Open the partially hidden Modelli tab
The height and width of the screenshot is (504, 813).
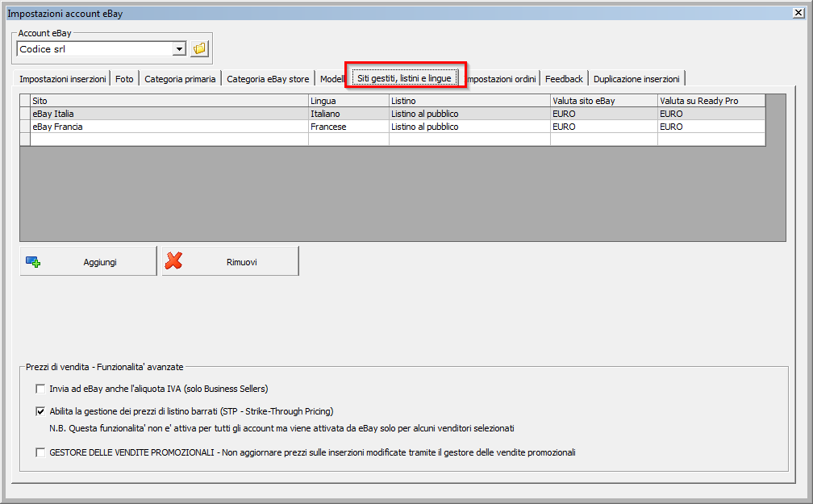331,79
